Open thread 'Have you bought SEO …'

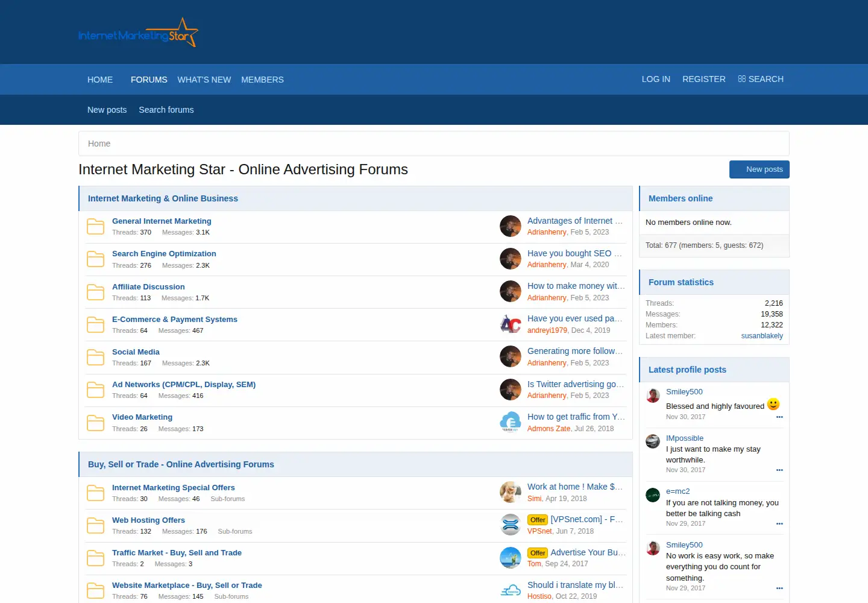574,253
